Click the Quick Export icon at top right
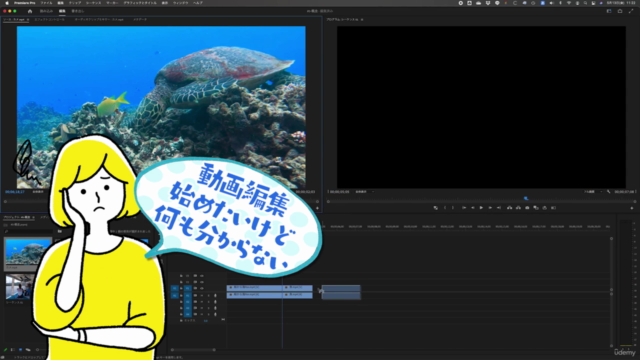Screen dimensions: 640x360 (620, 11)
